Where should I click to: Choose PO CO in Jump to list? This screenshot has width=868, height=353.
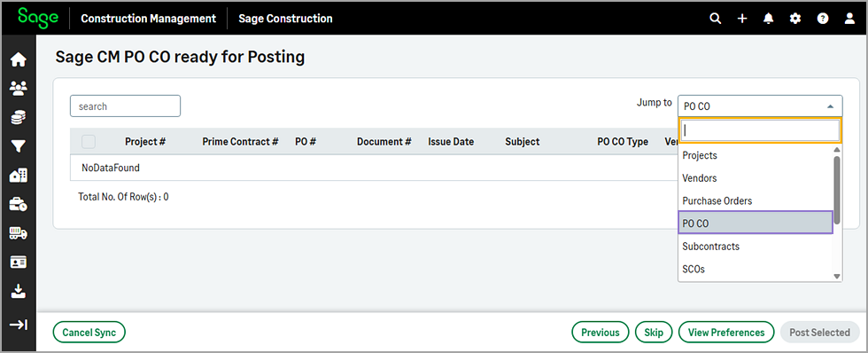click(756, 223)
